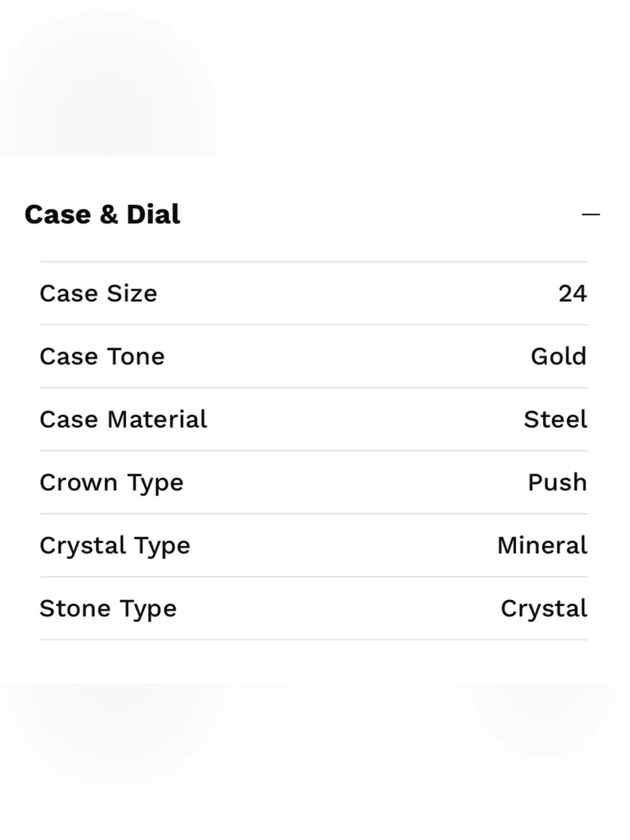This screenshot has width=630, height=840.
Task: Click the Case & Dial heading
Action: [102, 214]
